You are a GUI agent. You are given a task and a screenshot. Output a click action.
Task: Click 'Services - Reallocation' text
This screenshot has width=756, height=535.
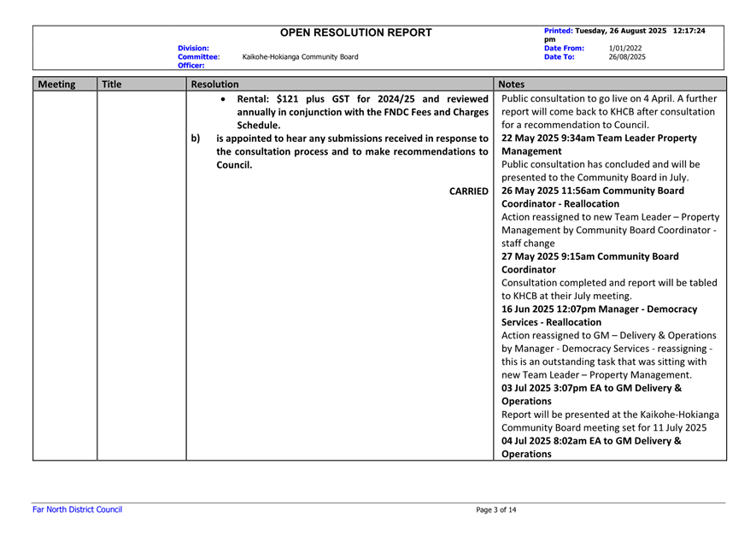pyautogui.click(x=551, y=322)
